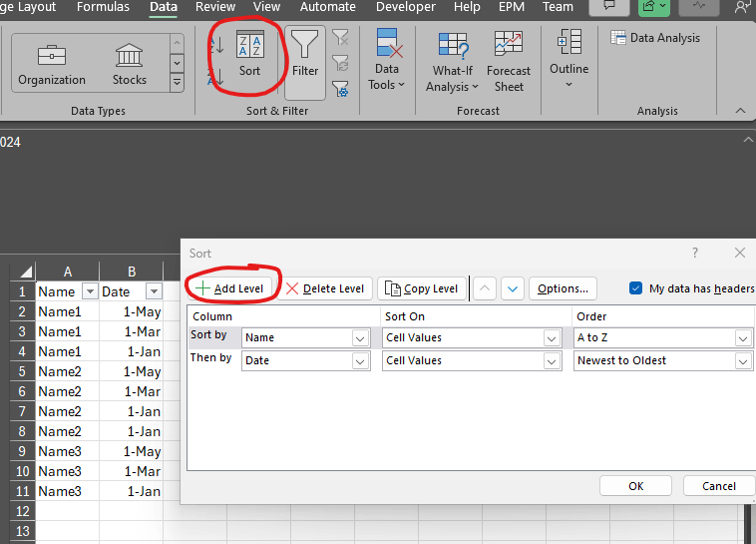Image resolution: width=756 pixels, height=544 pixels.
Task: Move sort level up arrow
Action: (485, 288)
